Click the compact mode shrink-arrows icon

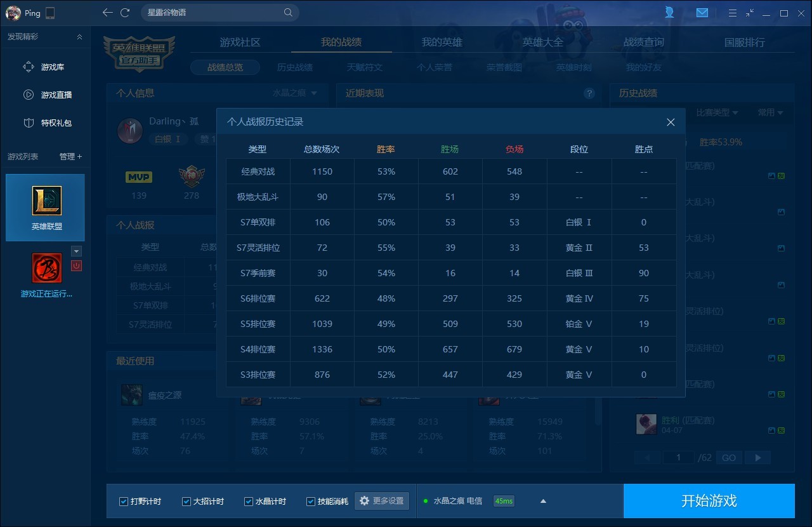click(x=750, y=13)
